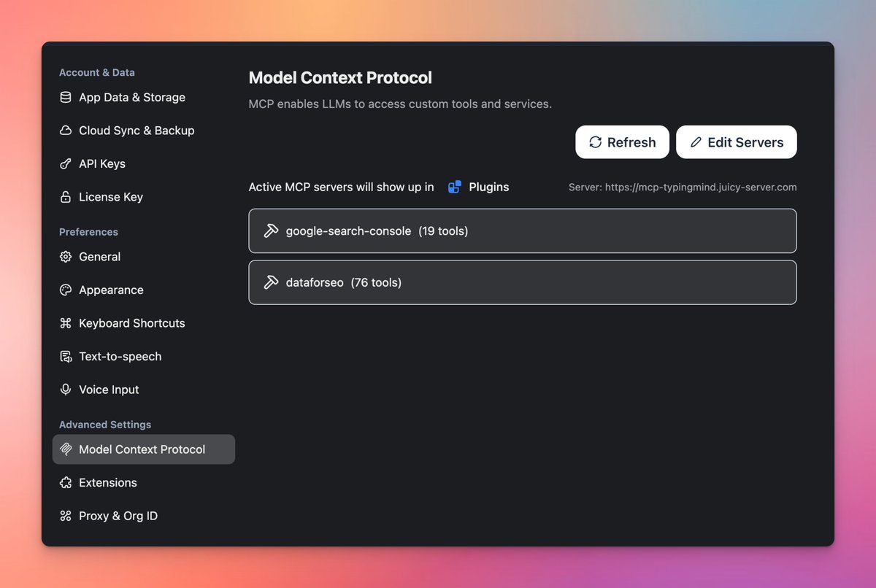Click the Plugins link text
The image size is (876, 588).
pyautogui.click(x=488, y=187)
